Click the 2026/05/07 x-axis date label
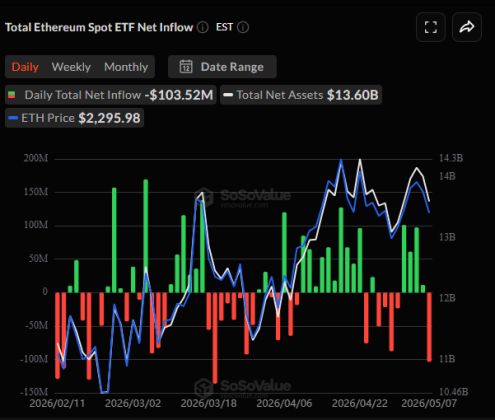This screenshot has width=495, height=420. (429, 403)
